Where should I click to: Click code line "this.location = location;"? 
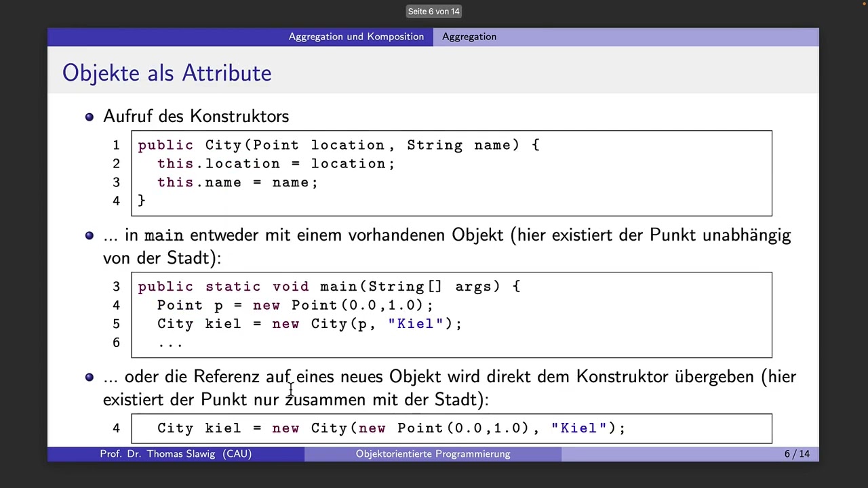[276, 163]
